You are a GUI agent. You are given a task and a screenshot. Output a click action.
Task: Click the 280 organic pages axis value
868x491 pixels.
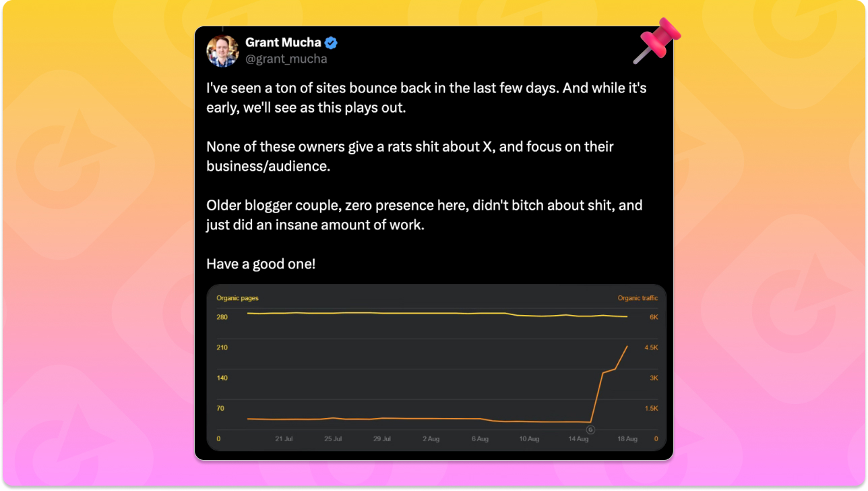click(222, 317)
